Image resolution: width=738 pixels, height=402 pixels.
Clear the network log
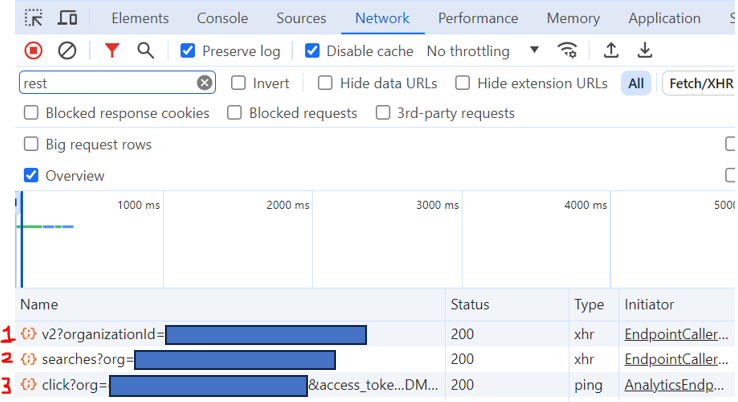tap(67, 50)
